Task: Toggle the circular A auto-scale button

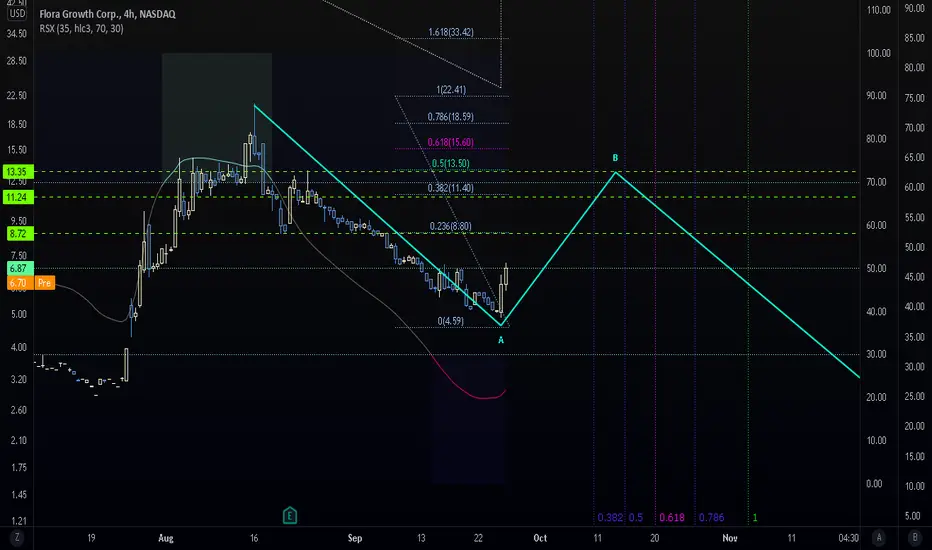Action: point(879,538)
